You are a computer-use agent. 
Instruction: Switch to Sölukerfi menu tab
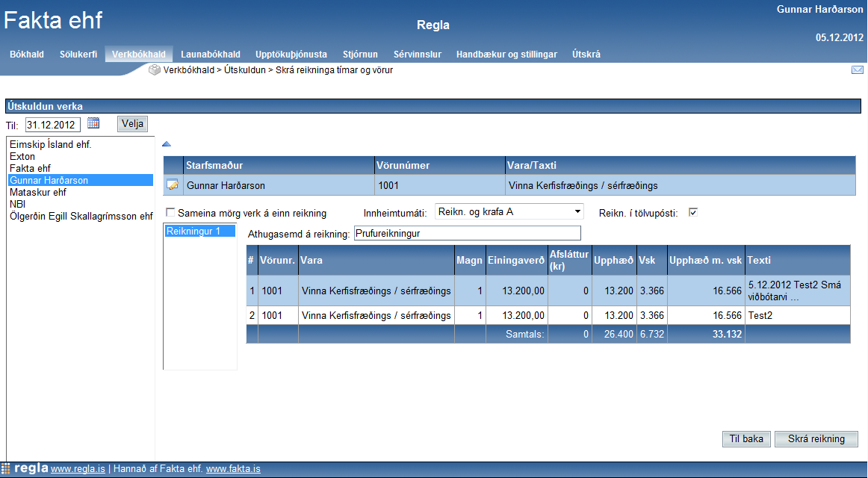pyautogui.click(x=78, y=55)
